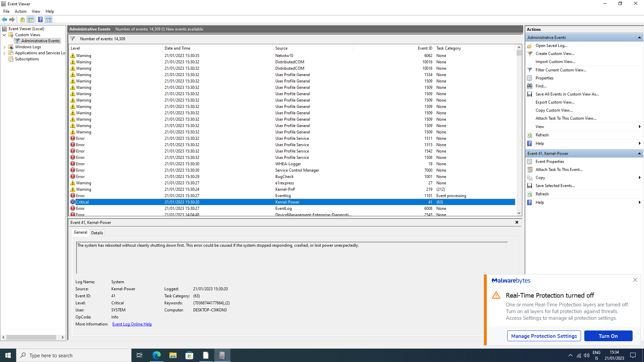This screenshot has width=644, height=362.
Task: Click Manage Protection Settings in Malwarebytes popup
Action: tap(544, 336)
